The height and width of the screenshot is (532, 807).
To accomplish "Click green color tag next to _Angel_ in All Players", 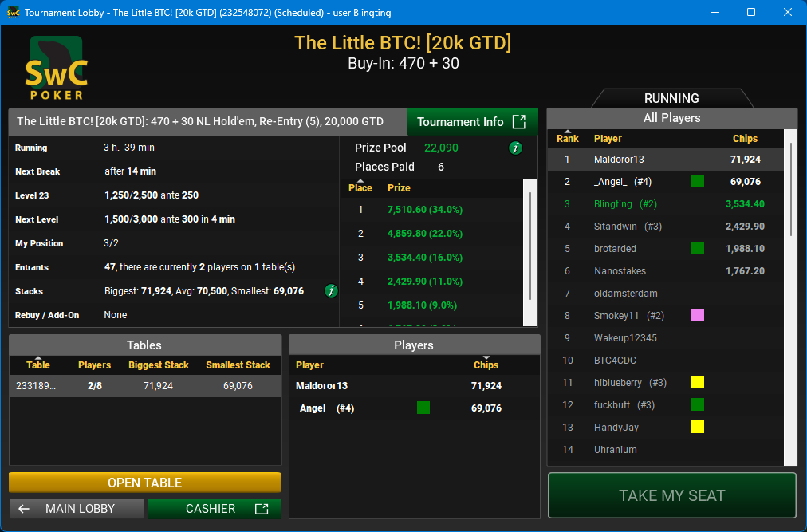I will (698, 181).
